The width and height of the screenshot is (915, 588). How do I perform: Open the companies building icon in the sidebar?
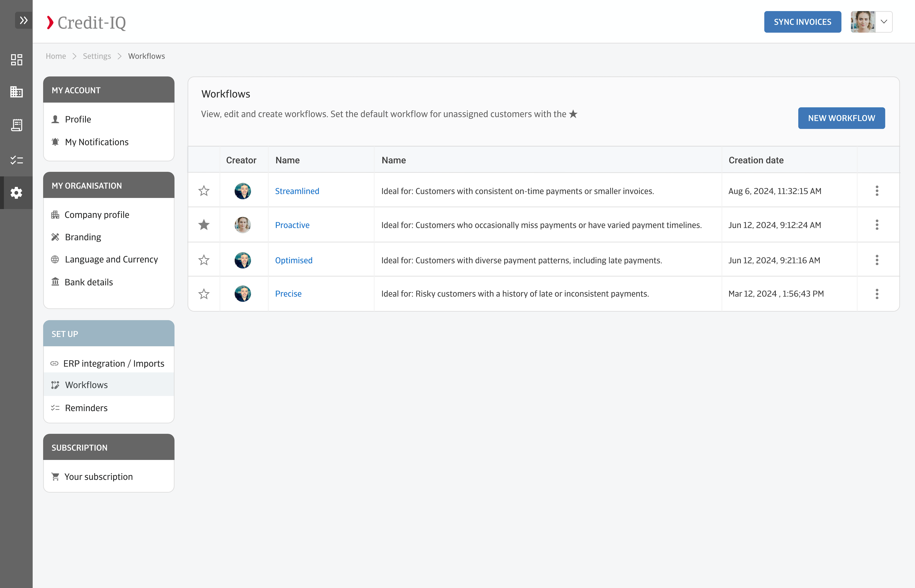pos(16,92)
